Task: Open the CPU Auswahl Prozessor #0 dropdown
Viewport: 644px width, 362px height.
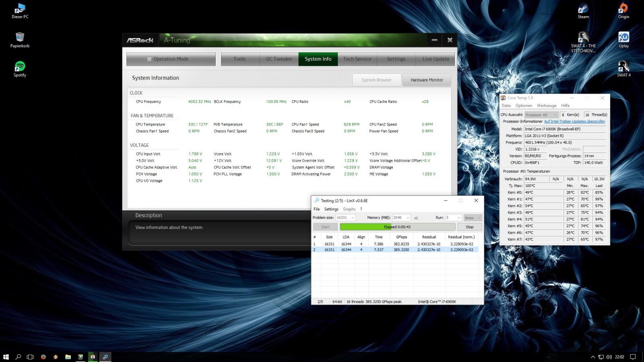Action: pyautogui.click(x=541, y=115)
